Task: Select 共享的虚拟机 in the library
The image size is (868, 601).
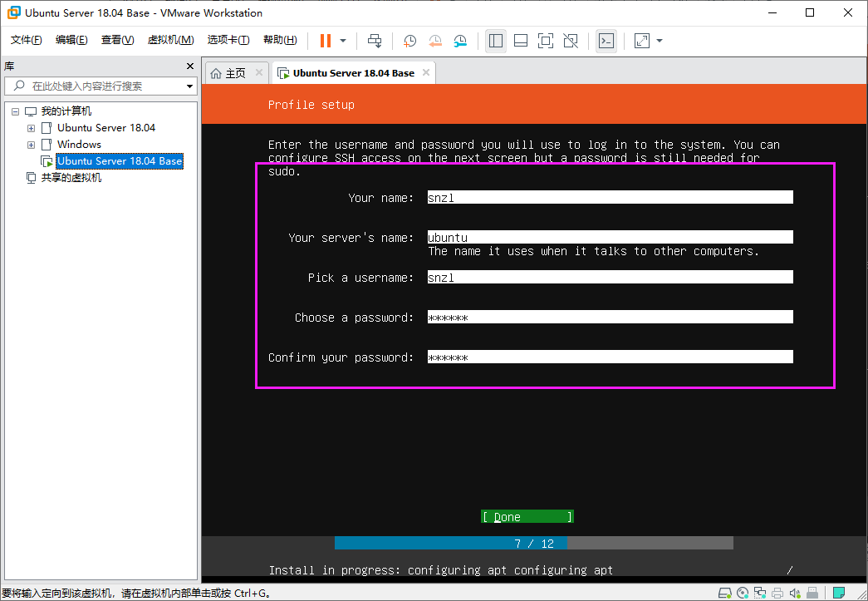Action: [x=71, y=178]
